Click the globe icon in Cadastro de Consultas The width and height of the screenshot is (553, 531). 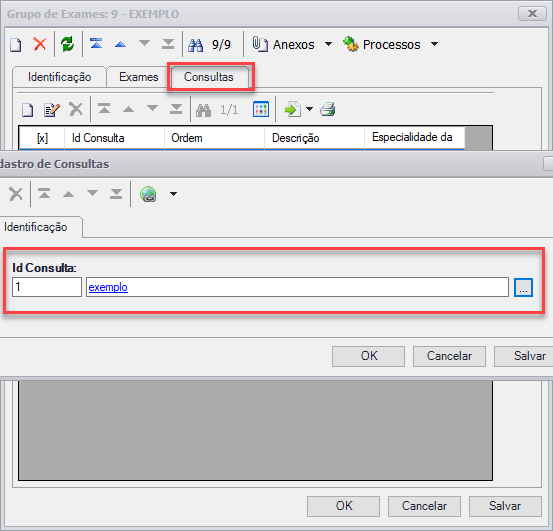pyautogui.click(x=148, y=194)
